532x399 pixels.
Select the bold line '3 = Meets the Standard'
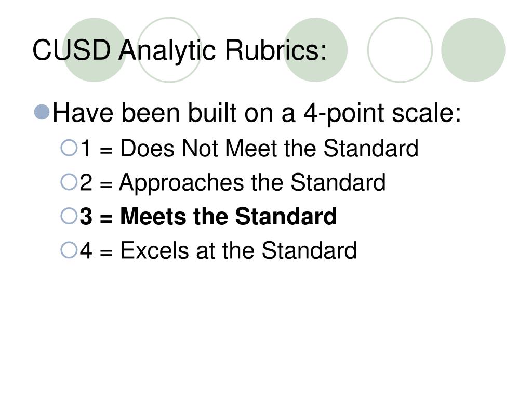(x=208, y=216)
